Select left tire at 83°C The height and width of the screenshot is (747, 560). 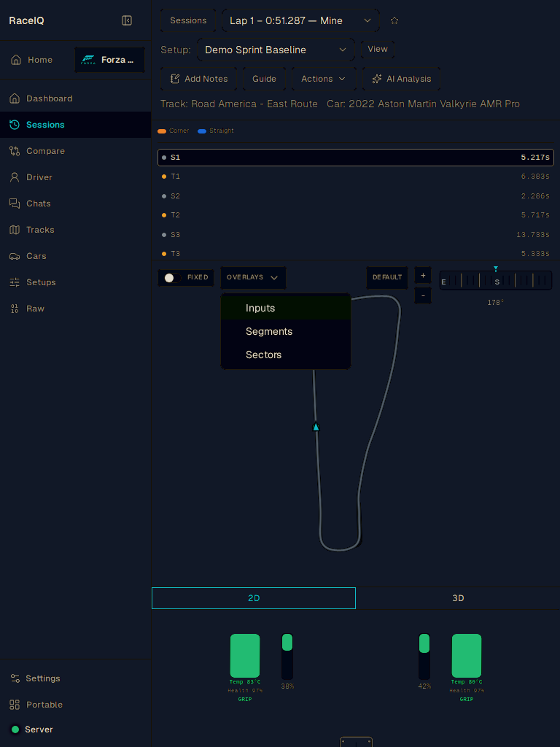coord(245,656)
